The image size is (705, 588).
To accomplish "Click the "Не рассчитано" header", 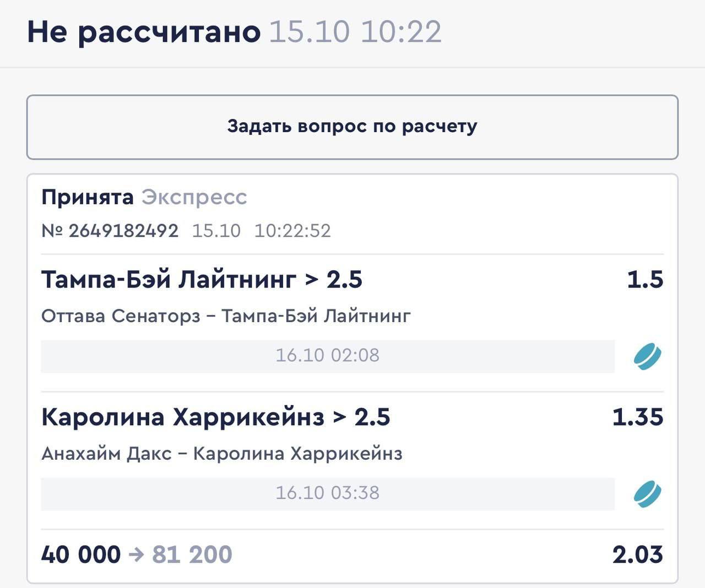I will click(144, 31).
